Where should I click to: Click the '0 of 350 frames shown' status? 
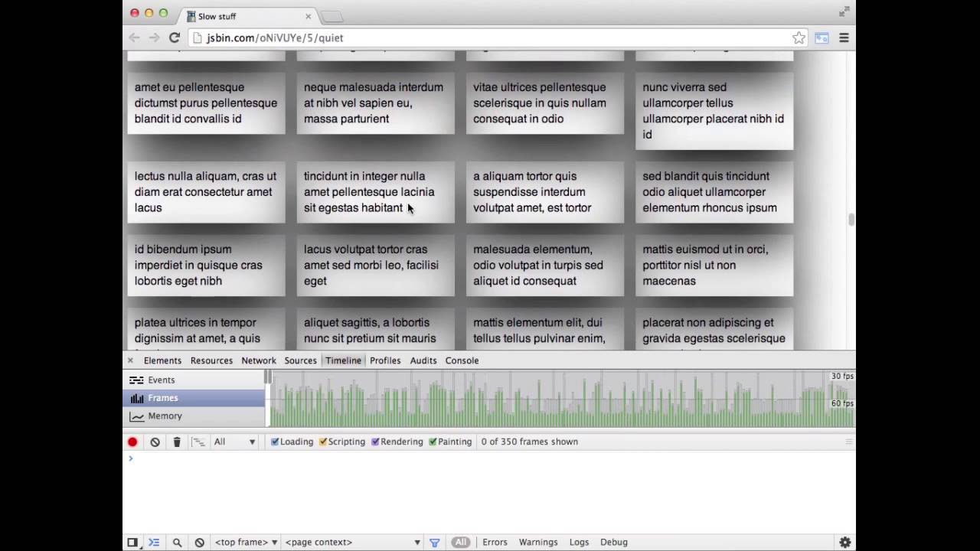[x=530, y=442]
